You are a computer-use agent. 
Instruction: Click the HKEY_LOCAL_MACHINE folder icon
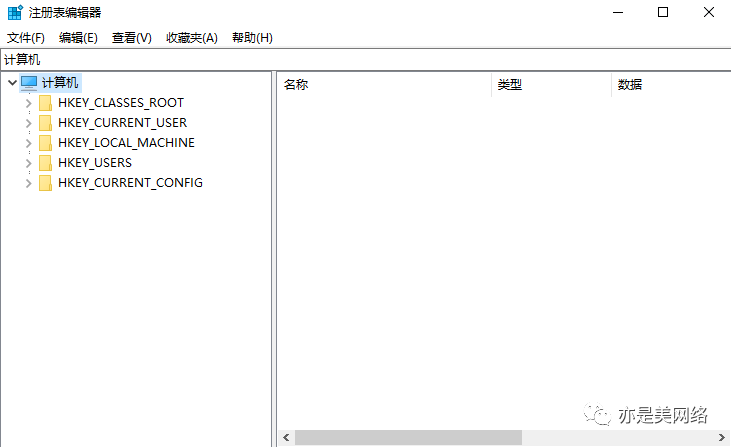(45, 143)
